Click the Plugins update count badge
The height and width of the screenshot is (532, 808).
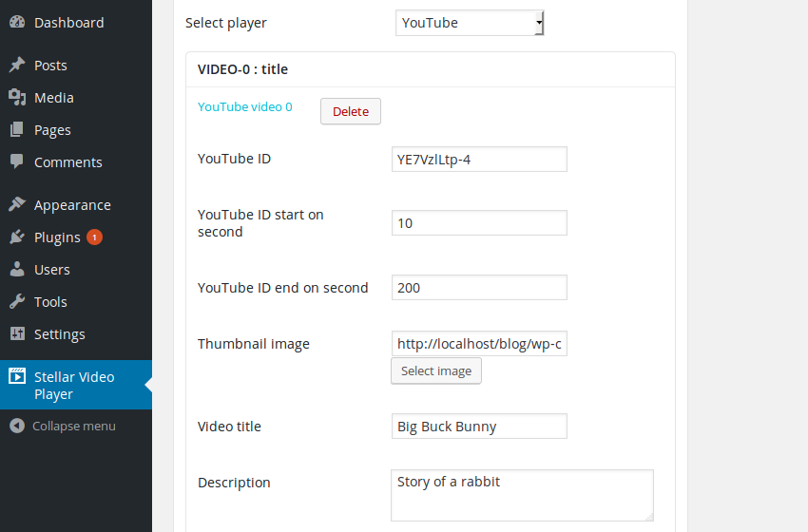click(94, 237)
